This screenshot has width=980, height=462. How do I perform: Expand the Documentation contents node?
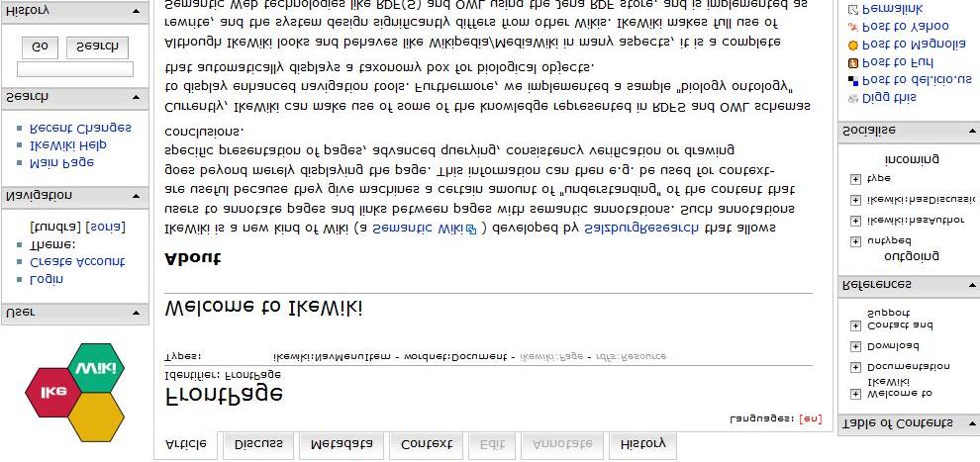coord(855,367)
